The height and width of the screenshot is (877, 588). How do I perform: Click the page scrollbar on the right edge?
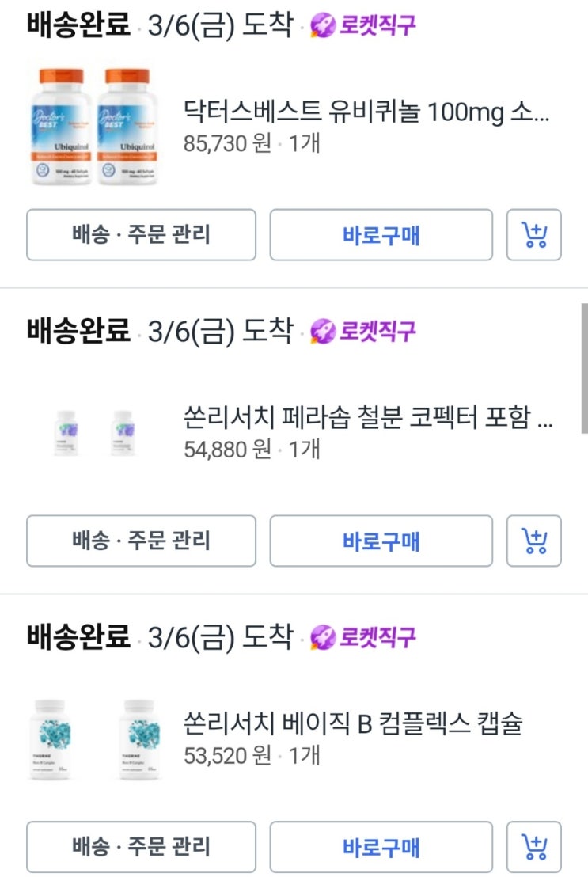click(584, 368)
